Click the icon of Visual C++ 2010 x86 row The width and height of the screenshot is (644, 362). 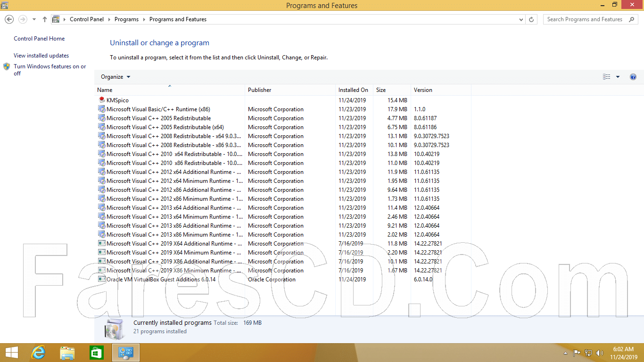[101, 163]
